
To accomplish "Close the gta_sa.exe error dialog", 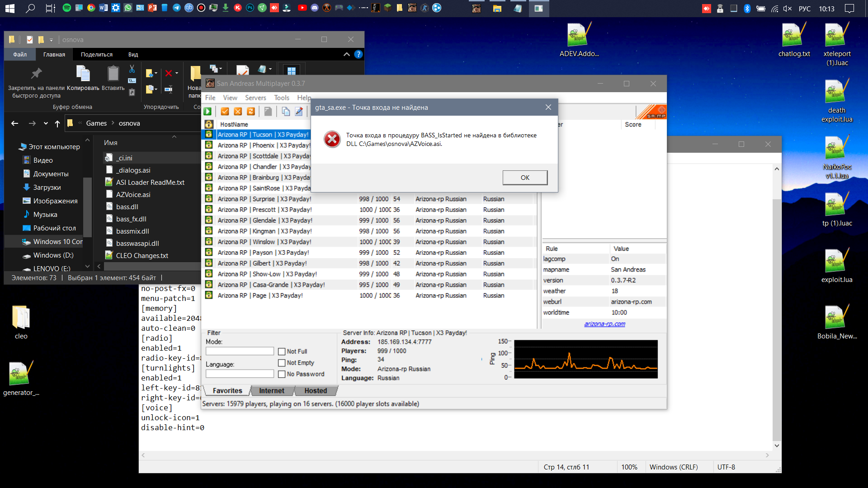I will click(548, 107).
